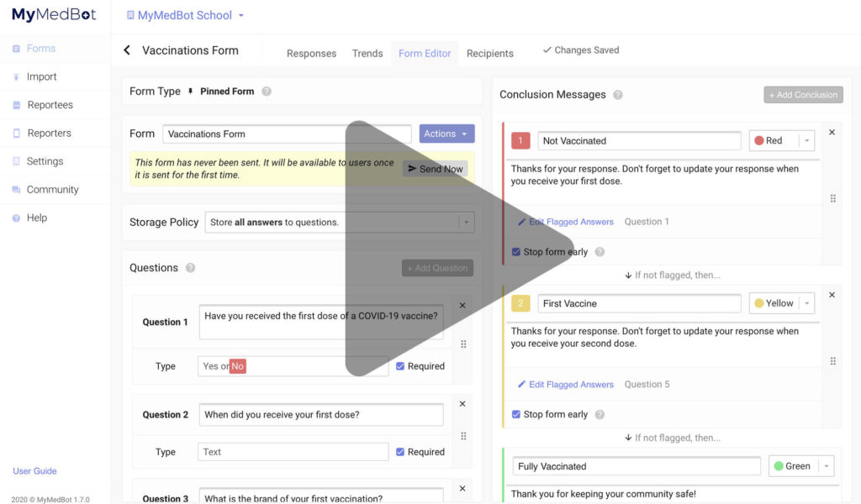Image resolution: width=861 pixels, height=504 pixels.
Task: Play the video with the large play button
Action: tap(460, 249)
